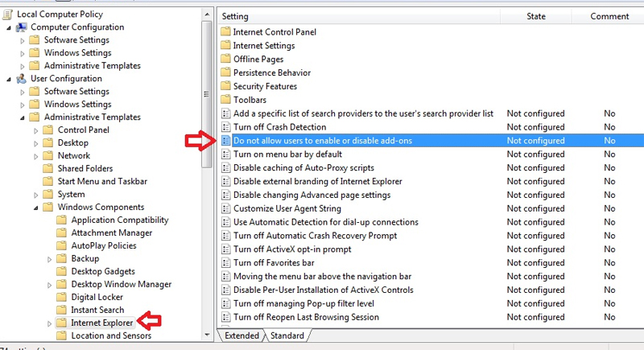Screen dimensions: 644x350
Task: Expand the Internet Explorer tree node
Action: point(49,323)
